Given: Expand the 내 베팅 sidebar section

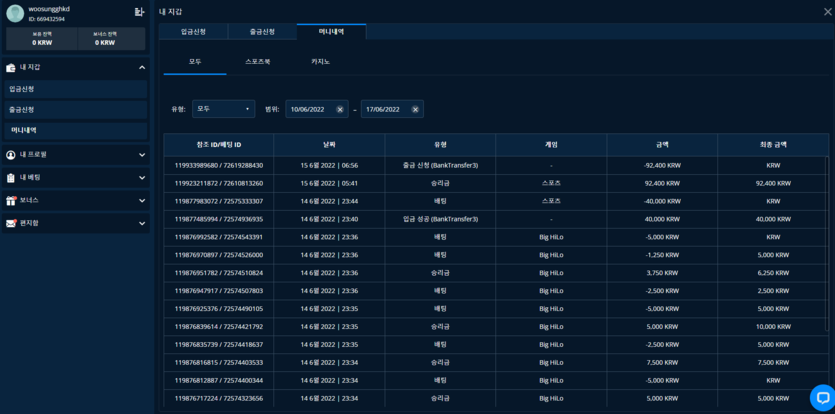Looking at the screenshot, I should (142, 177).
